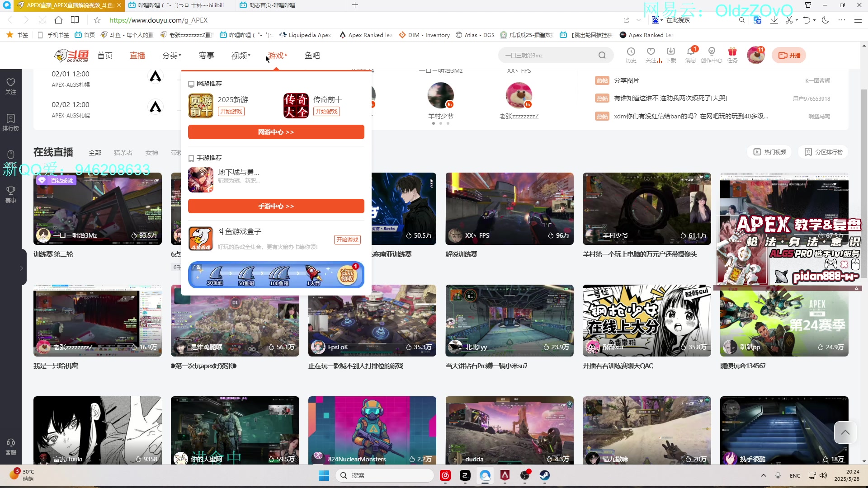Open the undo closed tab dropdown arrow

814,20
